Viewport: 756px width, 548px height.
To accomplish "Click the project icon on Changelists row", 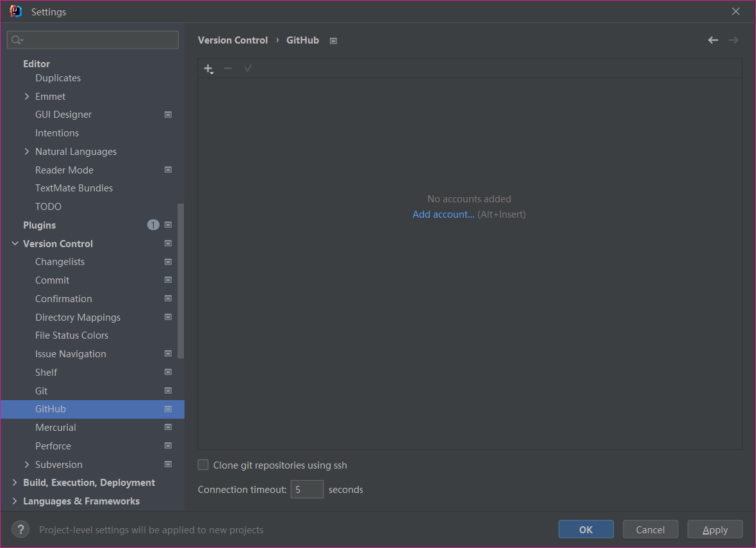I will (168, 262).
